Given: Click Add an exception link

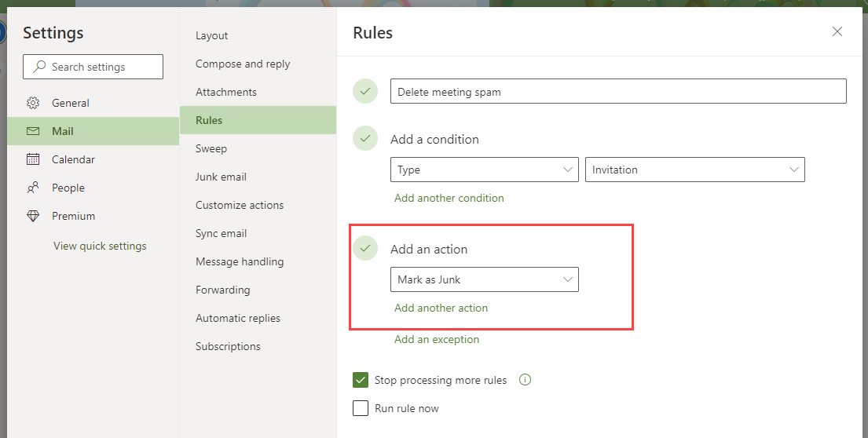Looking at the screenshot, I should [x=437, y=340].
